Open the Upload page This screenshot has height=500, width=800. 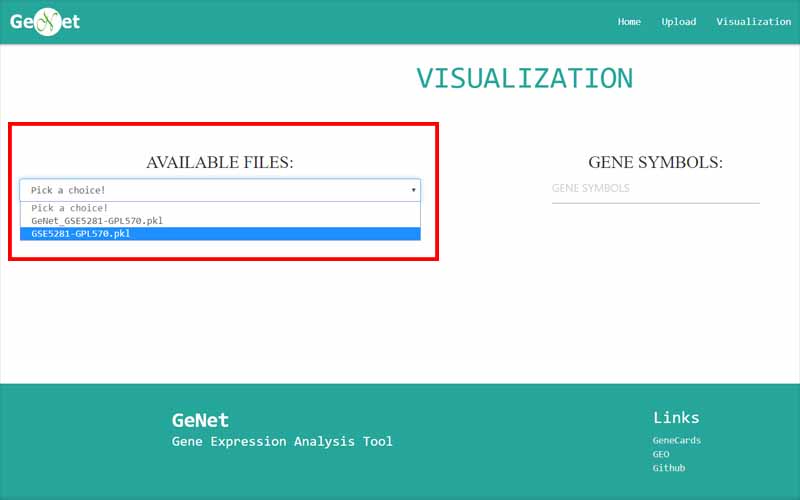[x=678, y=22]
